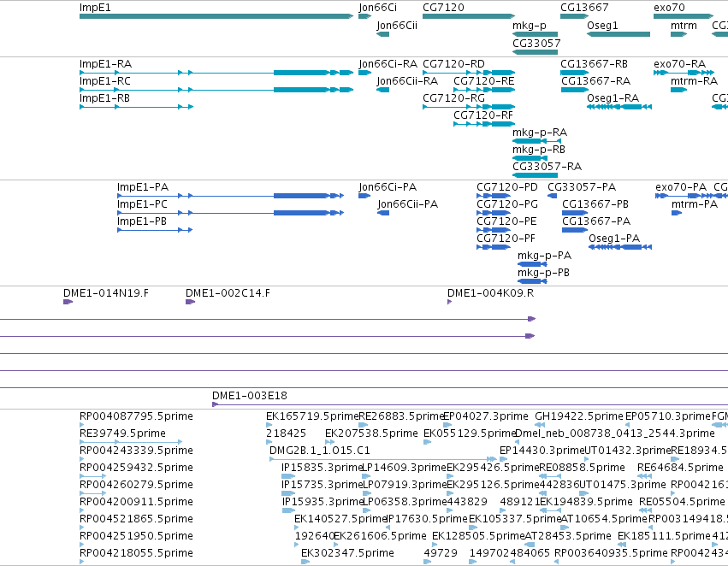Click the Oseg1 gene label

click(x=602, y=25)
